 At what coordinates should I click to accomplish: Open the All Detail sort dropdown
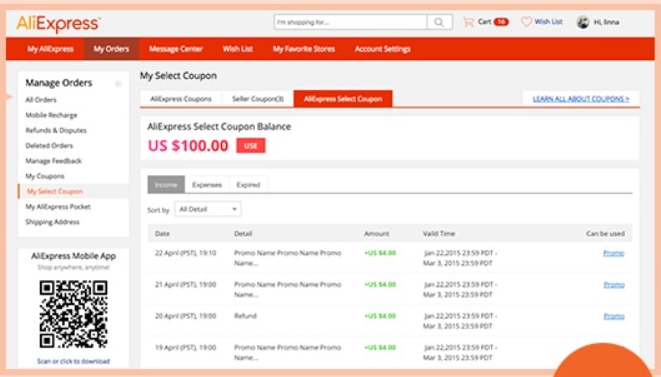(x=208, y=209)
